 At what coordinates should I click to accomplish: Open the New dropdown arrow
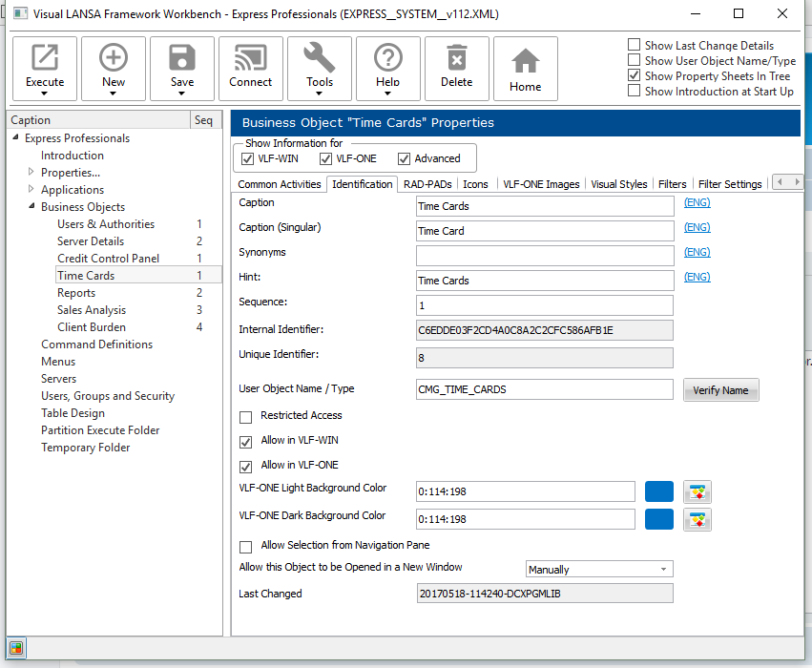114,94
